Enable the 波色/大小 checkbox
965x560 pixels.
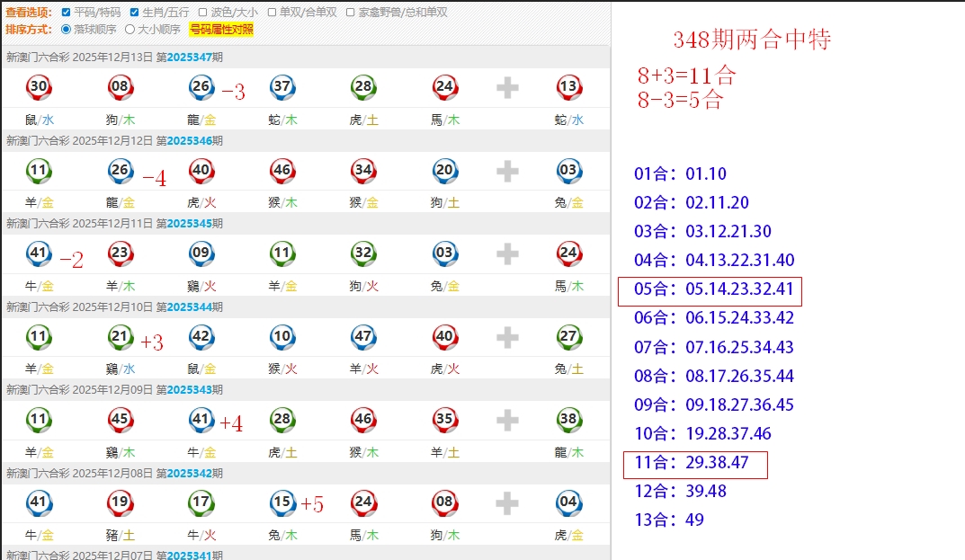203,13
